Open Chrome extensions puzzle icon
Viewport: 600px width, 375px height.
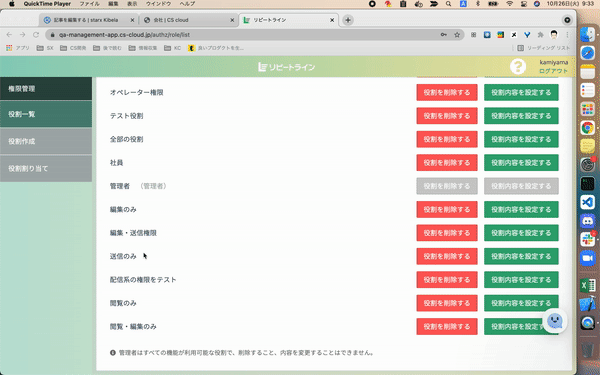pyautogui.click(x=540, y=35)
